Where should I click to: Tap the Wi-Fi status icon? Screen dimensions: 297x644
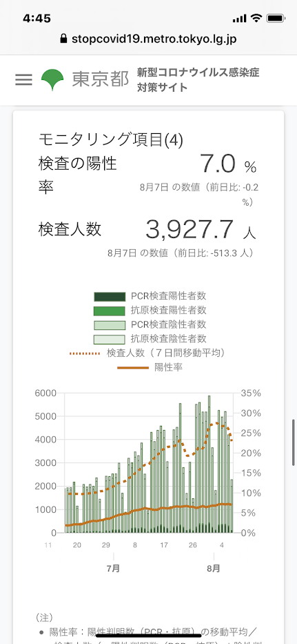pyautogui.click(x=256, y=18)
